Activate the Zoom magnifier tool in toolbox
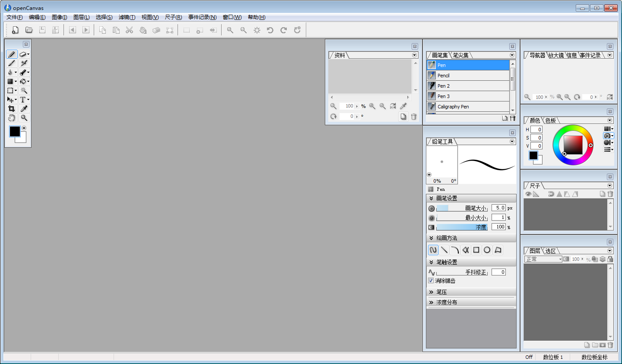622x364 pixels. [24, 118]
